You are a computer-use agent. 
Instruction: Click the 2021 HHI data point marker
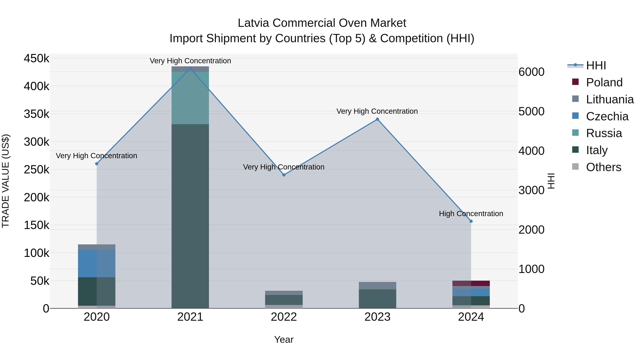point(190,68)
